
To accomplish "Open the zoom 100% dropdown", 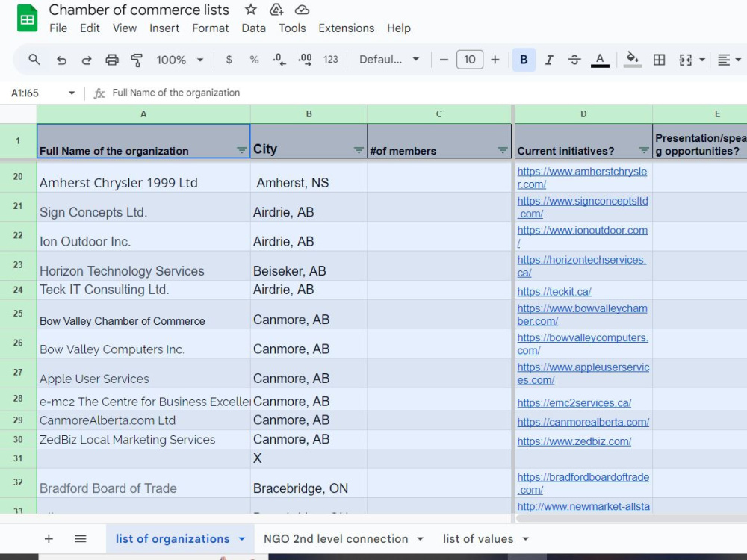I will [179, 60].
